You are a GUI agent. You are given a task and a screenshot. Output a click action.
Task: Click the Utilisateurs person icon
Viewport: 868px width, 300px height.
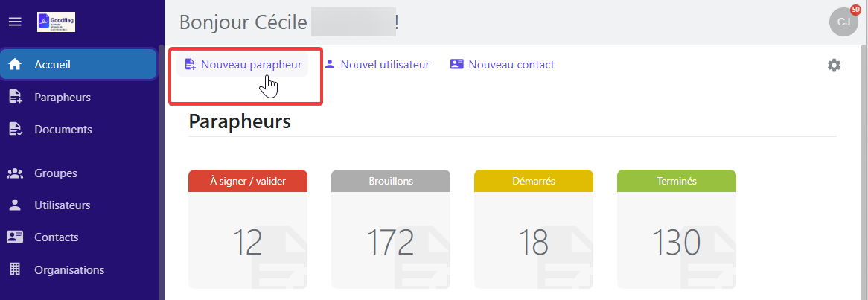[x=15, y=205]
